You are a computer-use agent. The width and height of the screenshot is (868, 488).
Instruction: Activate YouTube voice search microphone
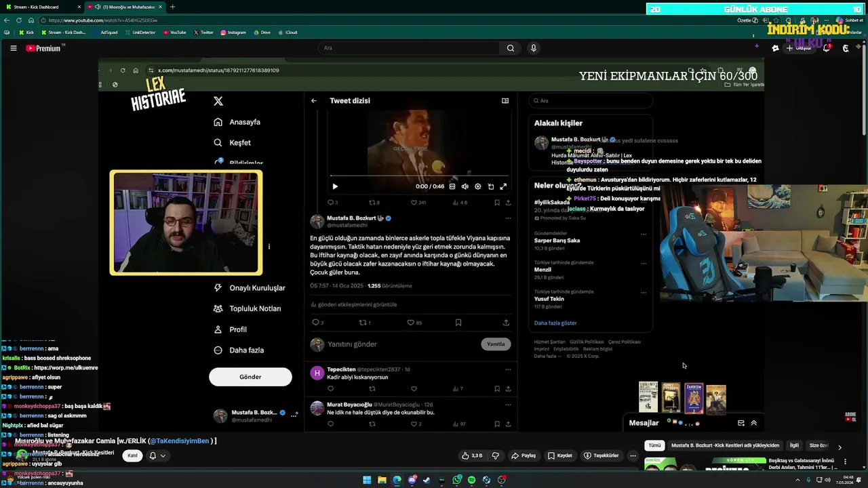534,48
